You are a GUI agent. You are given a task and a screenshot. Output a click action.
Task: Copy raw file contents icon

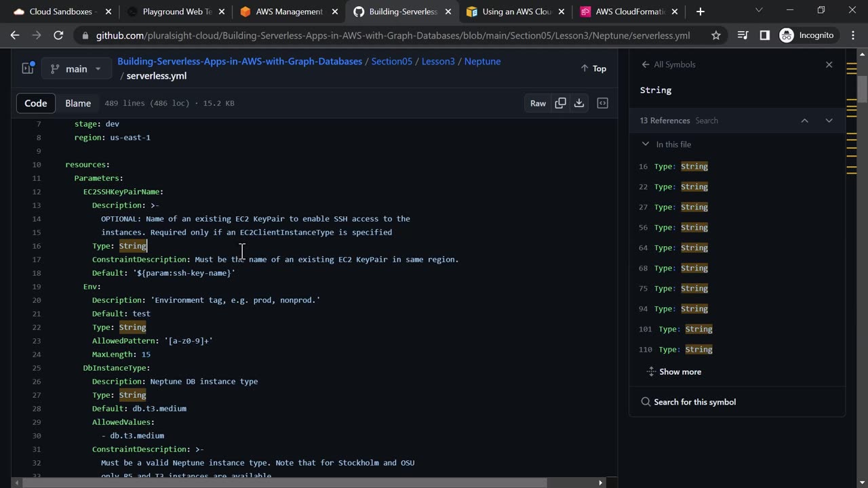coord(560,103)
